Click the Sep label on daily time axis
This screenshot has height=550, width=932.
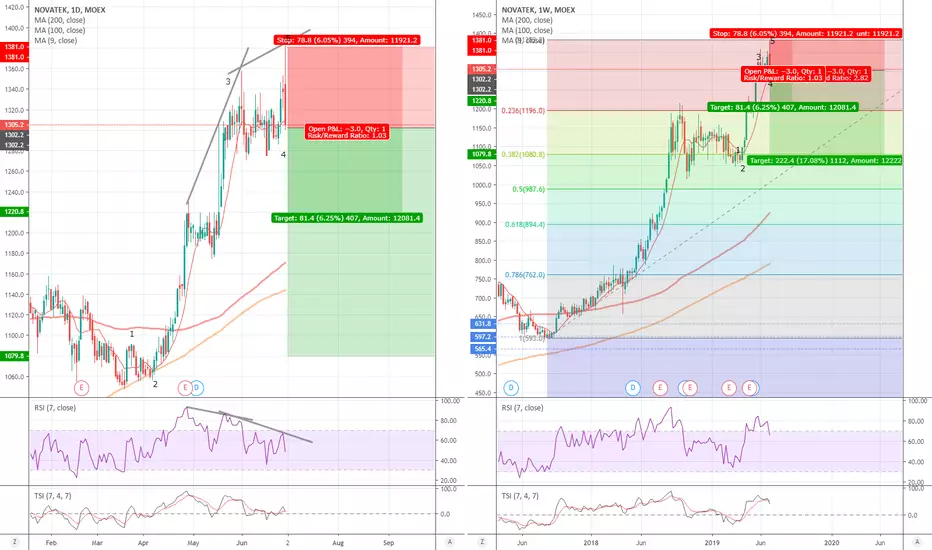pyautogui.click(x=389, y=543)
